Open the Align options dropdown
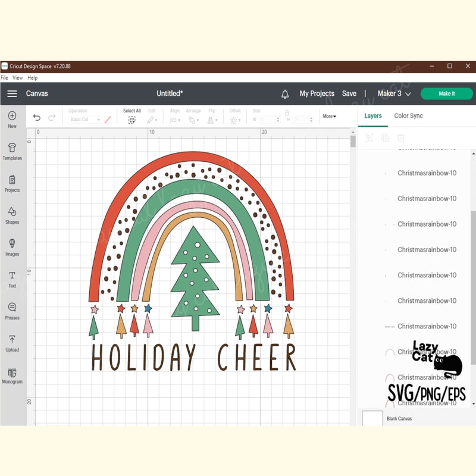The width and height of the screenshot is (476, 476). (x=175, y=119)
